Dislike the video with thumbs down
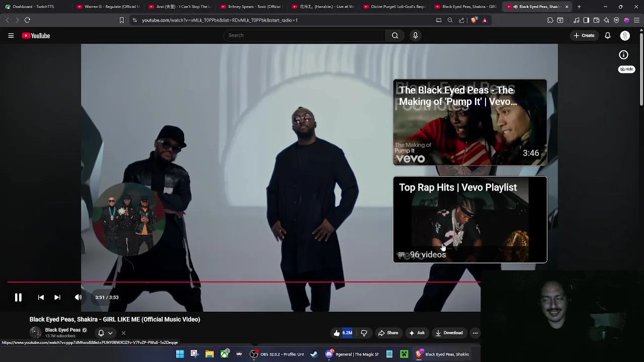The width and height of the screenshot is (644, 362). [x=364, y=333]
